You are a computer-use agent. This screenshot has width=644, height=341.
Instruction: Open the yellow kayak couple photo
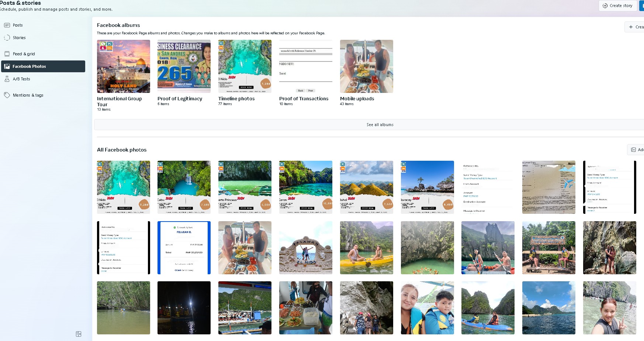click(x=367, y=248)
